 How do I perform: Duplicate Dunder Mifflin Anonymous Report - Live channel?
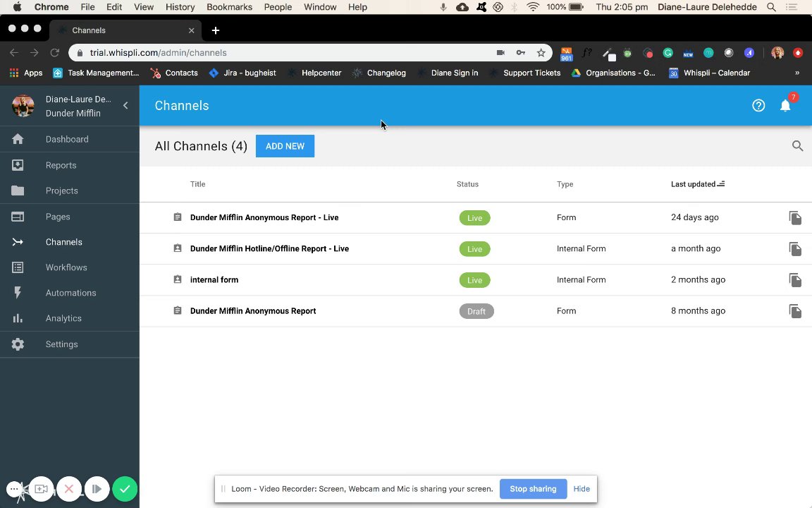pos(795,218)
